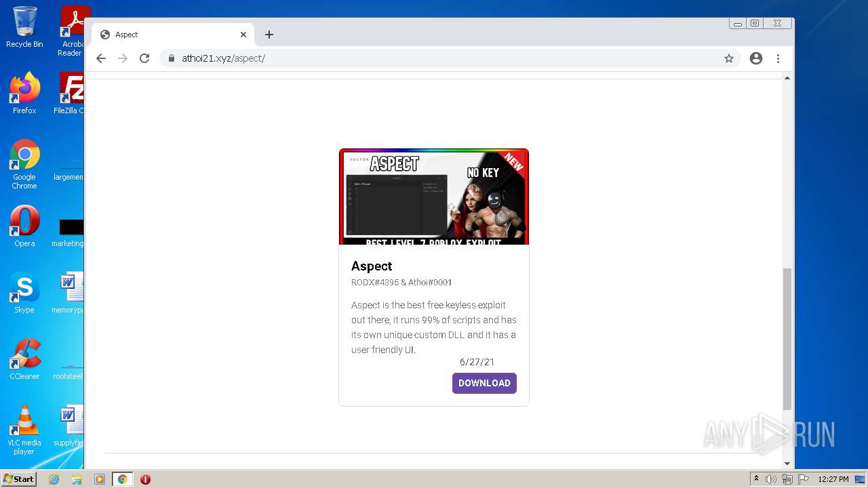Open Firefox desktop icon
The height and width of the screenshot is (488, 868).
pos(24,94)
